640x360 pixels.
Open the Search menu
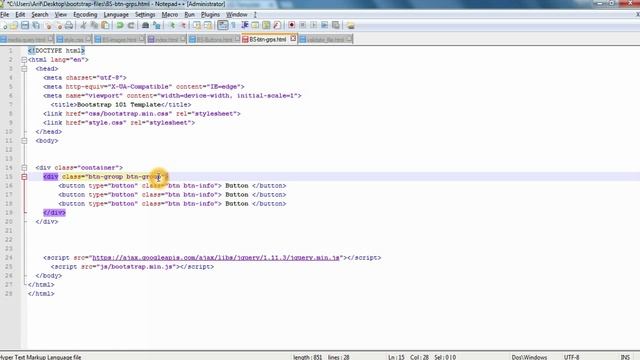40,14
